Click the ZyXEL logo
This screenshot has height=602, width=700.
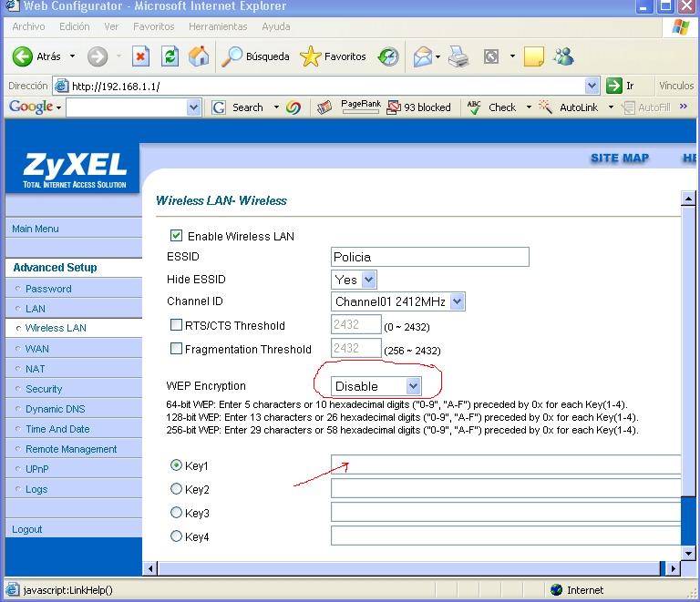pyautogui.click(x=75, y=170)
